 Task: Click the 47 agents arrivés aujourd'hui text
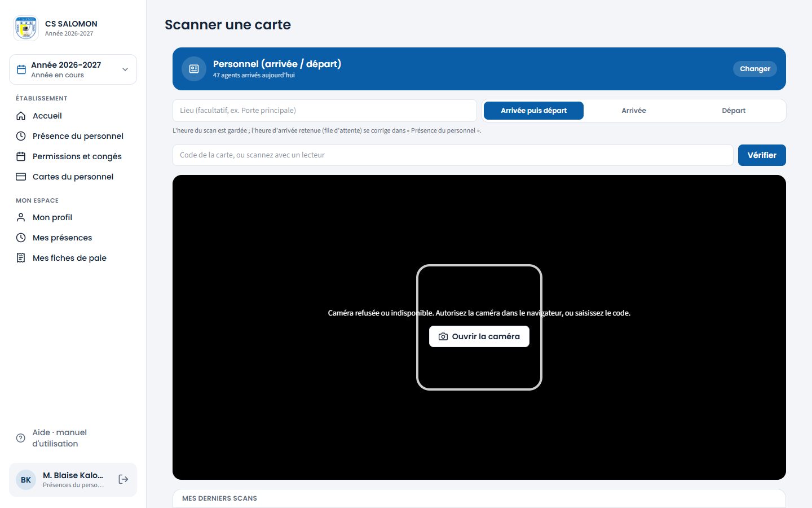tap(254, 75)
